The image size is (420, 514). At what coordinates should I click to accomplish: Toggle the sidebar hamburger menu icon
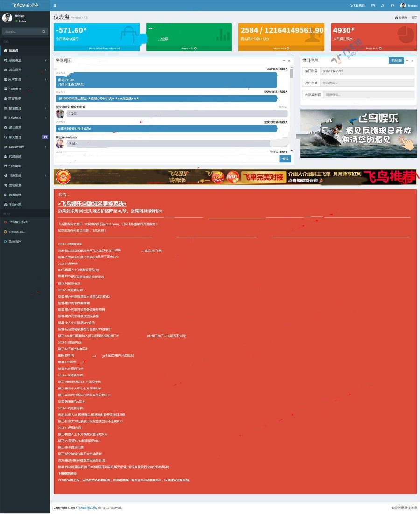click(55, 5)
